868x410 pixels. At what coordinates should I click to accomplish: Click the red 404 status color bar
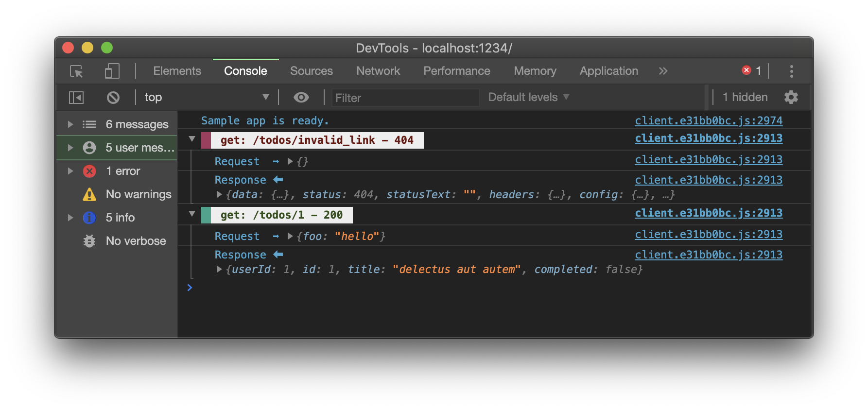(x=206, y=140)
